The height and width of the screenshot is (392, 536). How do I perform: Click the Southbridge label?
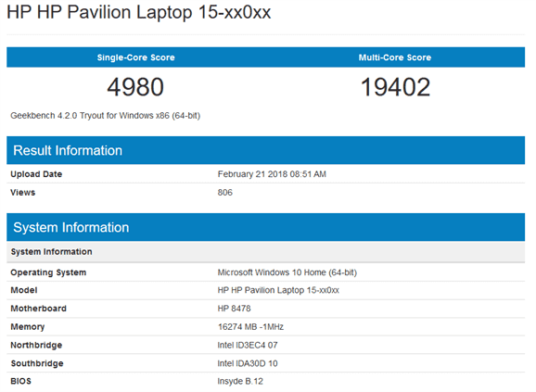(x=37, y=363)
